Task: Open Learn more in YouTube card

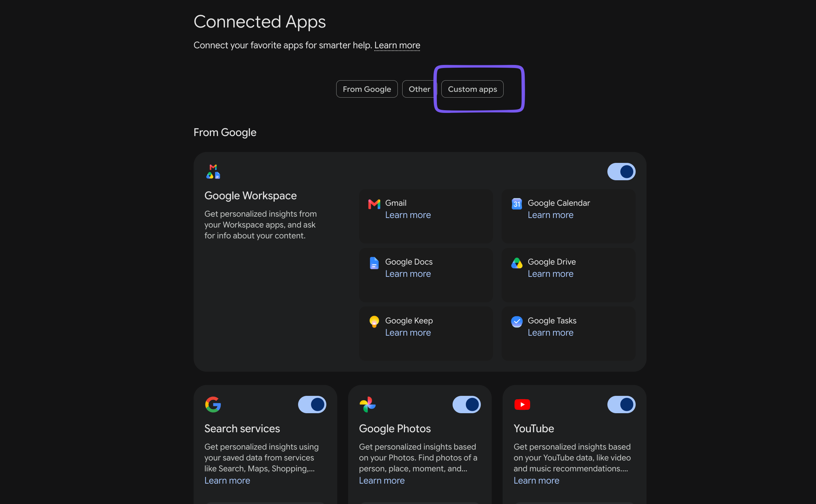Action: point(536,481)
